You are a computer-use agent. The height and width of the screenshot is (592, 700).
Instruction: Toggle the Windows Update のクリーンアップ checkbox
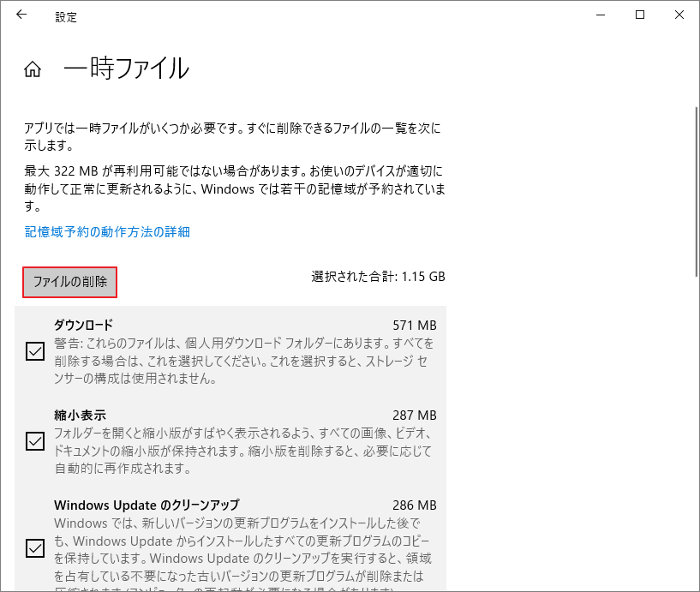[x=34, y=548]
